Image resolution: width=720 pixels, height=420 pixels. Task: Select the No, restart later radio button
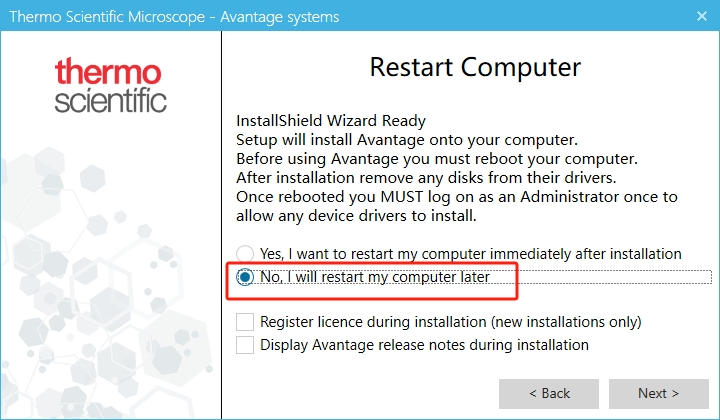(x=245, y=277)
